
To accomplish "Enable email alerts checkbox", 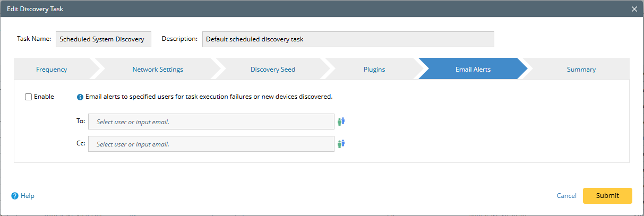I will coord(28,97).
